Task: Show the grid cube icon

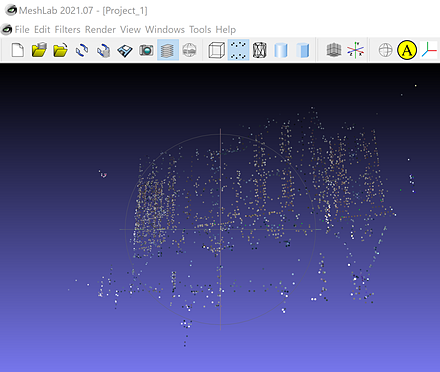Action: point(334,50)
